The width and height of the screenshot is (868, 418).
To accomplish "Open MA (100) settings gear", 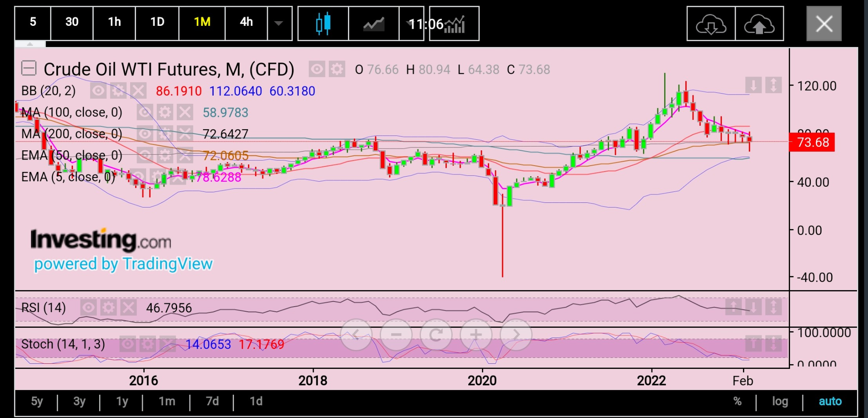I will point(165,112).
